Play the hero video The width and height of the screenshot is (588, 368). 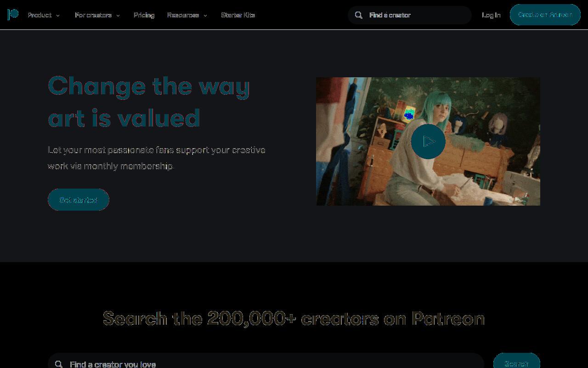(428, 141)
